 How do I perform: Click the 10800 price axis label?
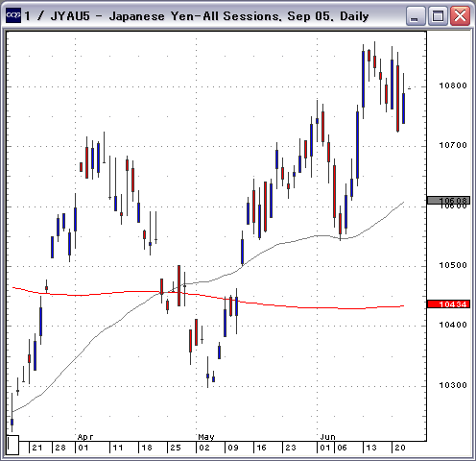(x=453, y=85)
